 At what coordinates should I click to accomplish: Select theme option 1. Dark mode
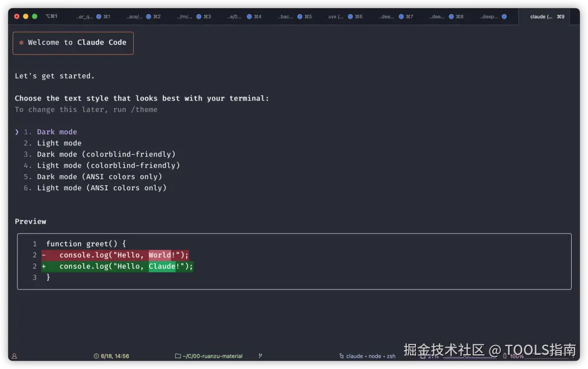point(50,132)
